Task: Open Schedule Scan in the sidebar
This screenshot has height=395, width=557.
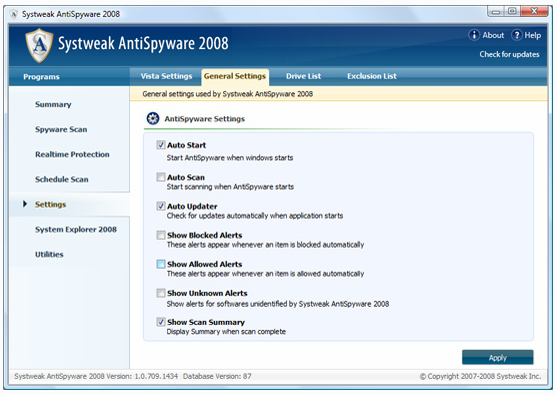Action: click(x=61, y=179)
